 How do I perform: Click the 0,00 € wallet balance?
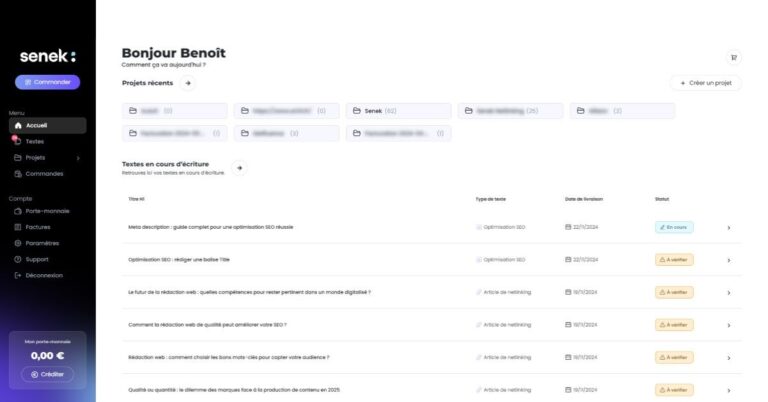coord(48,356)
